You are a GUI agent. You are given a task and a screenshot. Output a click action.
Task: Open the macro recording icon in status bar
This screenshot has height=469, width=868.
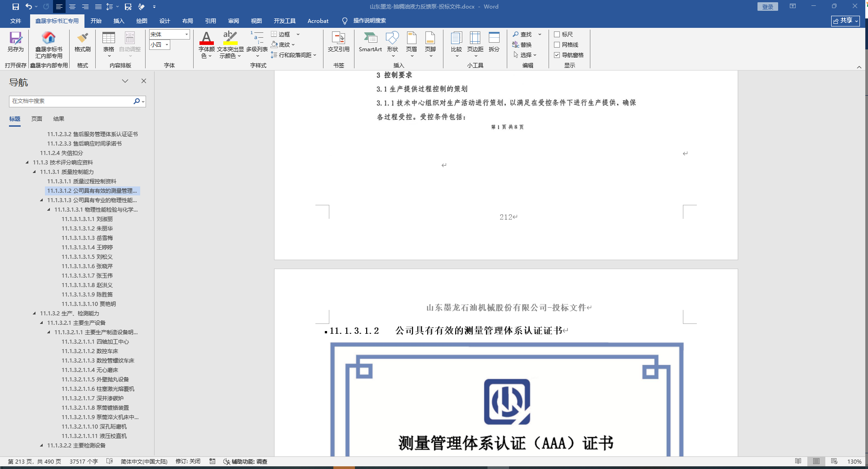(213, 461)
